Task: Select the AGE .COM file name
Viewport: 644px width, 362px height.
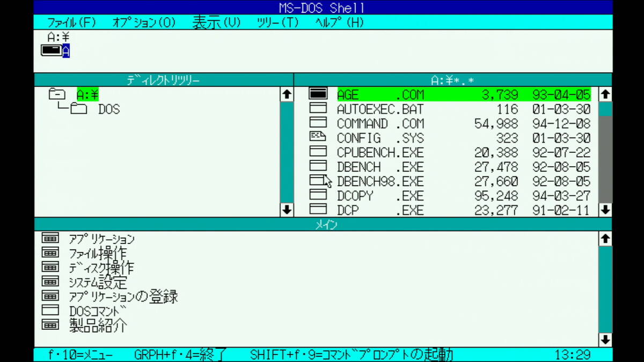Action: tap(380, 94)
